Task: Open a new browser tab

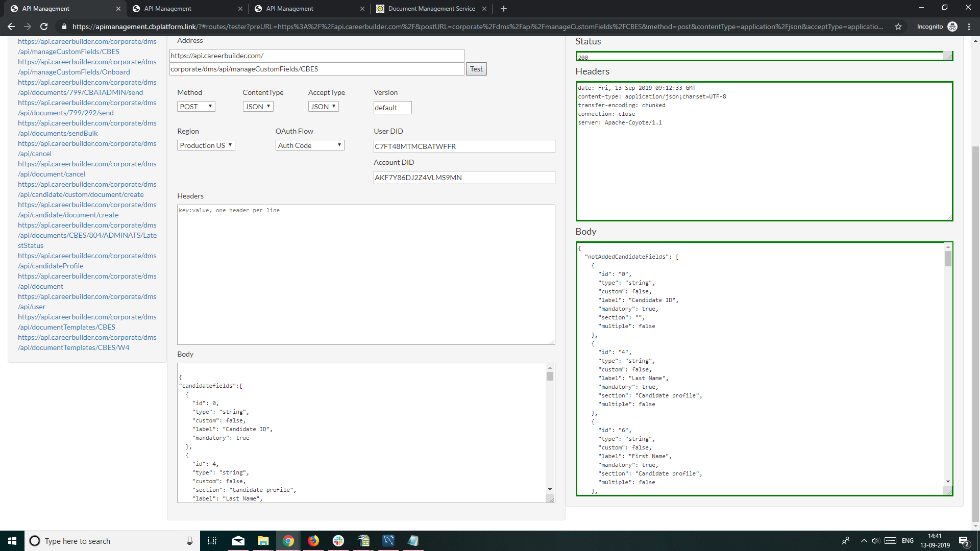Action: point(504,9)
